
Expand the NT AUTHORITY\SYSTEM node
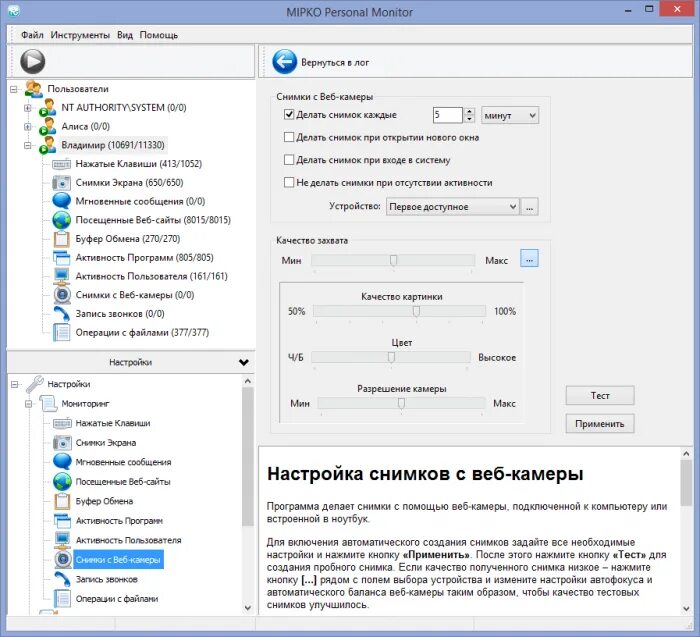coord(28,108)
